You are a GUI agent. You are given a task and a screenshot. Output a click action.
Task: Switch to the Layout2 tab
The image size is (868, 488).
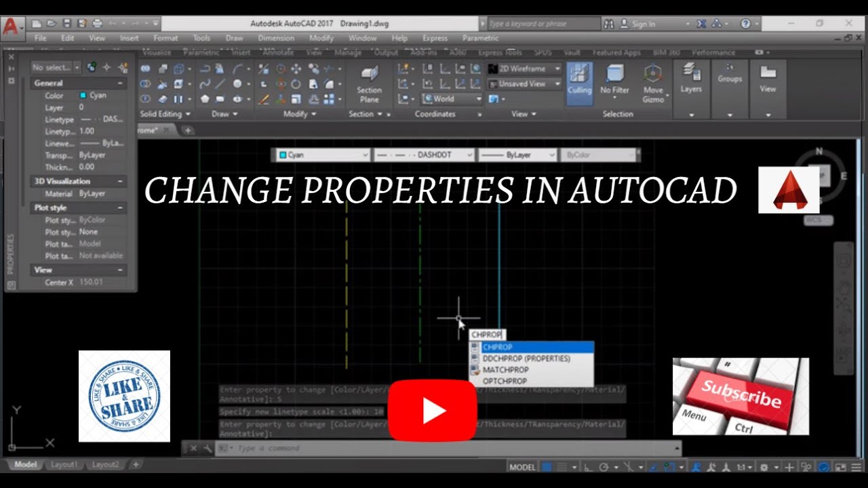click(x=106, y=465)
